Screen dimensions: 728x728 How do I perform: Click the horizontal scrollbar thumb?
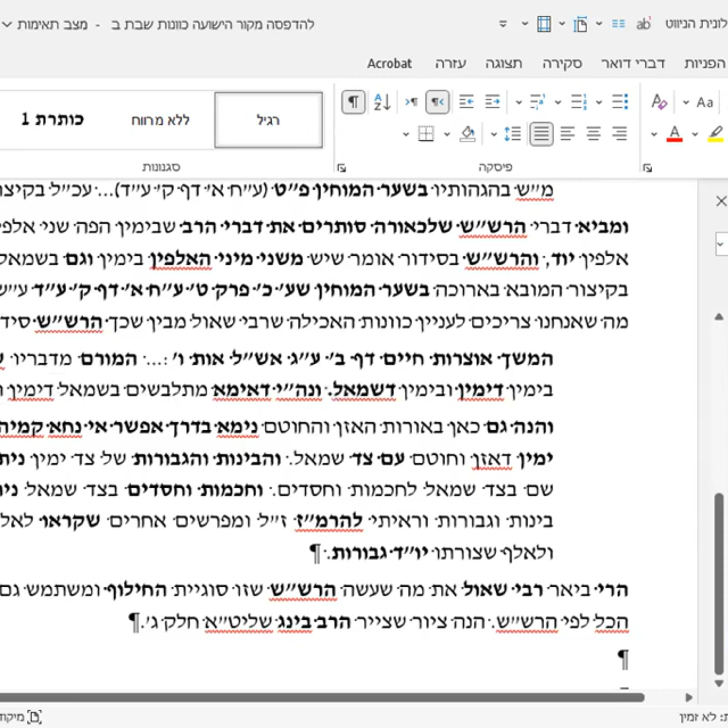tap(322, 697)
